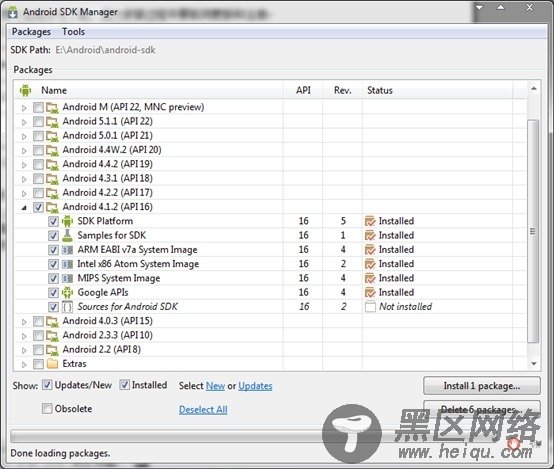Image resolution: width=554 pixels, height=469 pixels.
Task: Click the MIPS System Image icon
Action: [x=67, y=279]
